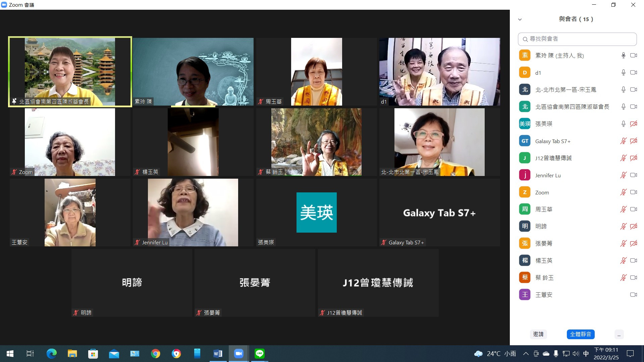The image size is (644, 362).
Task: Click GT avatar for Galaxy Tab S7+
Action: (x=525, y=141)
